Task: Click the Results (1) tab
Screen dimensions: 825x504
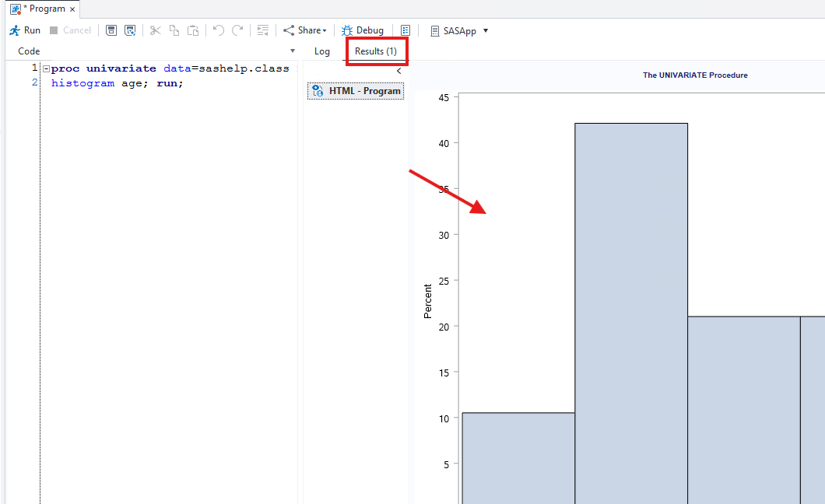Action: 377,51
